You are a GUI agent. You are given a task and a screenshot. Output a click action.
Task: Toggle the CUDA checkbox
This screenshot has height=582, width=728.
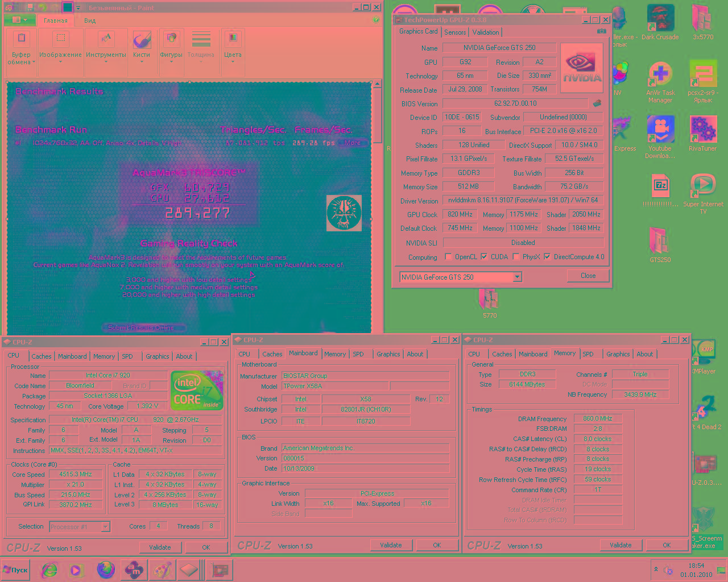pos(484,257)
